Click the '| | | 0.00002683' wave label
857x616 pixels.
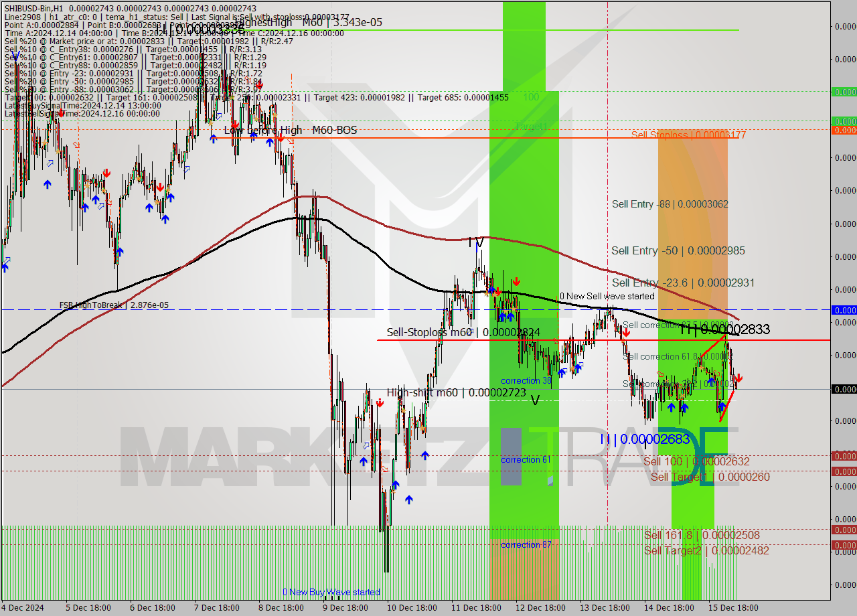point(645,439)
